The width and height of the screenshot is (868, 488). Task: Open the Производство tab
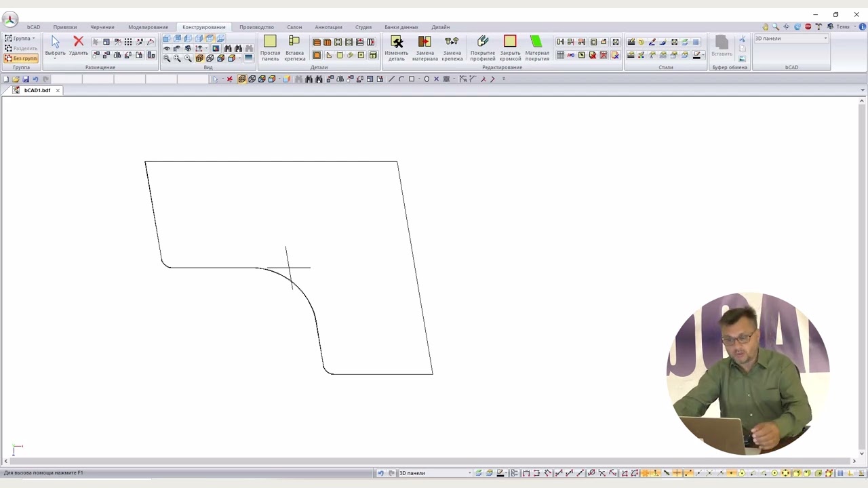(256, 27)
